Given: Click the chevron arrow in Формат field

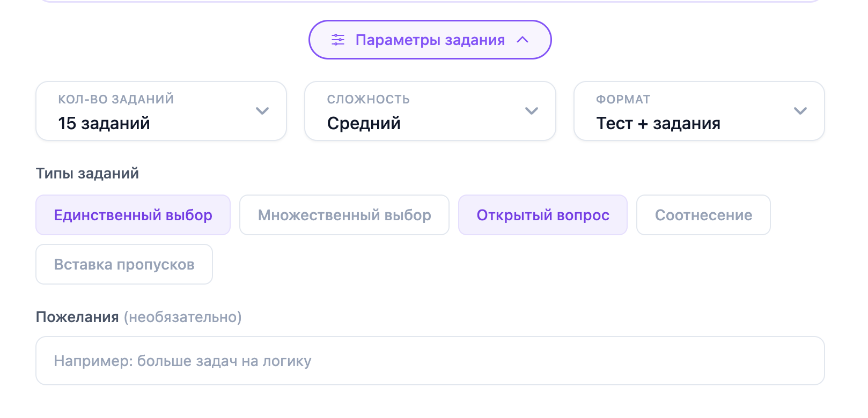Looking at the screenshot, I should tap(800, 111).
